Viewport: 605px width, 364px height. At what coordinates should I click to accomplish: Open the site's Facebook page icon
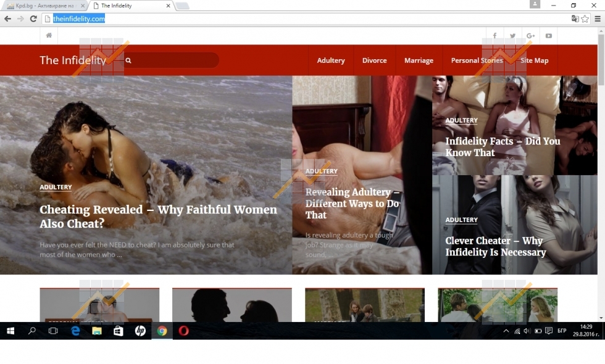point(494,36)
